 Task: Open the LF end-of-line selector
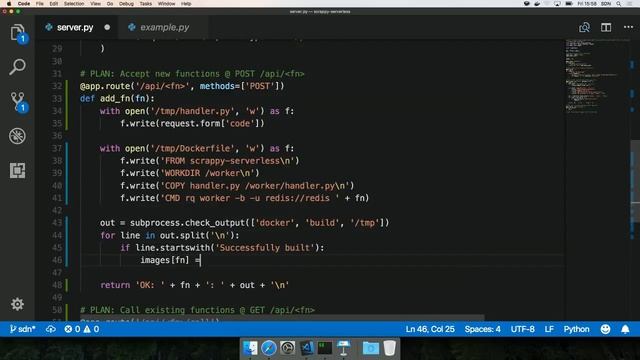click(549, 329)
